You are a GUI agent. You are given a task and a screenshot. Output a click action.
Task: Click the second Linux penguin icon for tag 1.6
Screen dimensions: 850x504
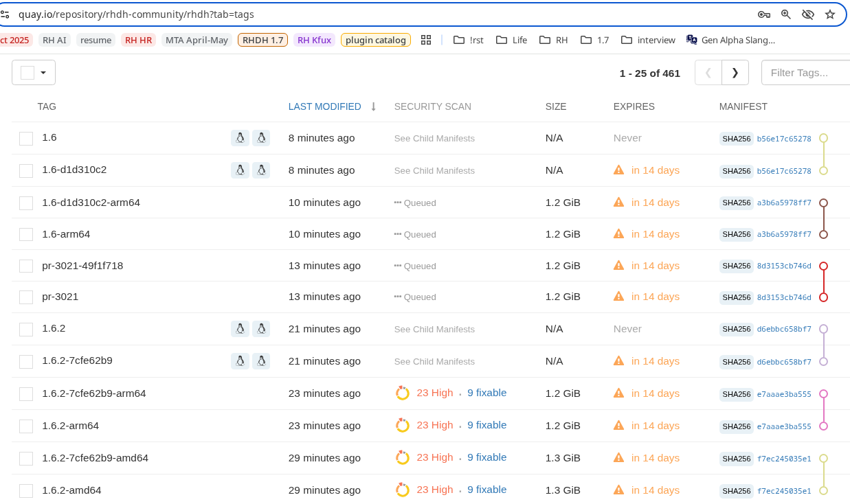261,138
